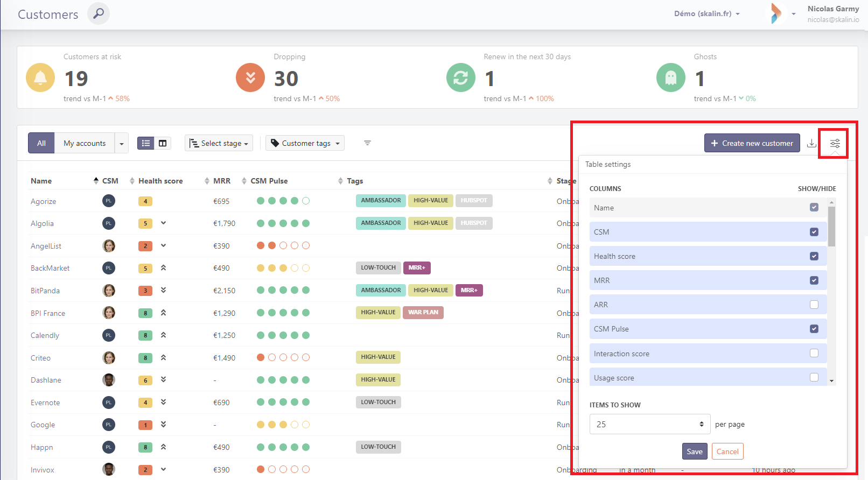Open the Select stage dropdown
868x480 pixels.
pyautogui.click(x=219, y=143)
